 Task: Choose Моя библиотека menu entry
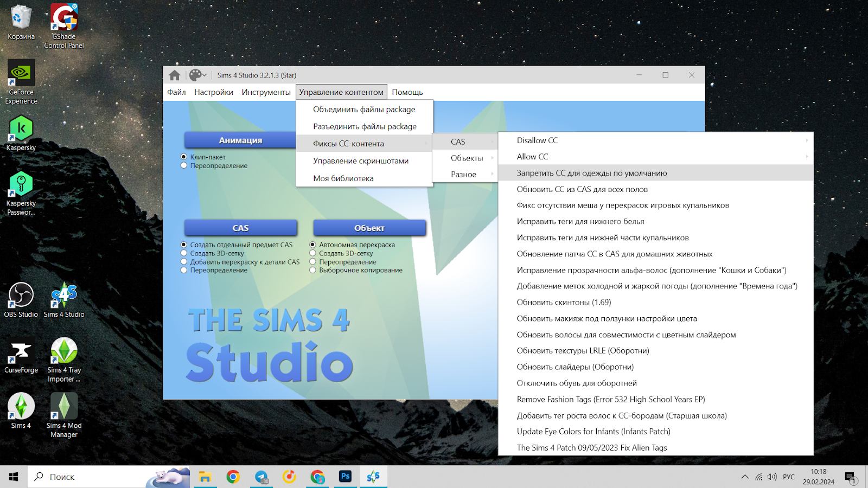pyautogui.click(x=365, y=178)
